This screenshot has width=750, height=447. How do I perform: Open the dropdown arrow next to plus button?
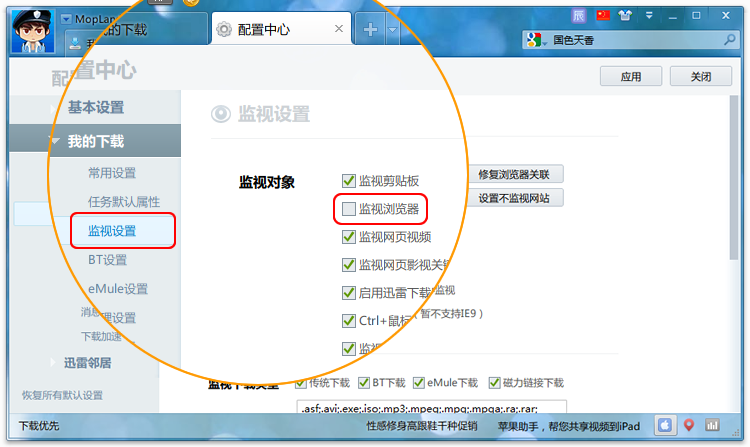pyautogui.click(x=392, y=30)
